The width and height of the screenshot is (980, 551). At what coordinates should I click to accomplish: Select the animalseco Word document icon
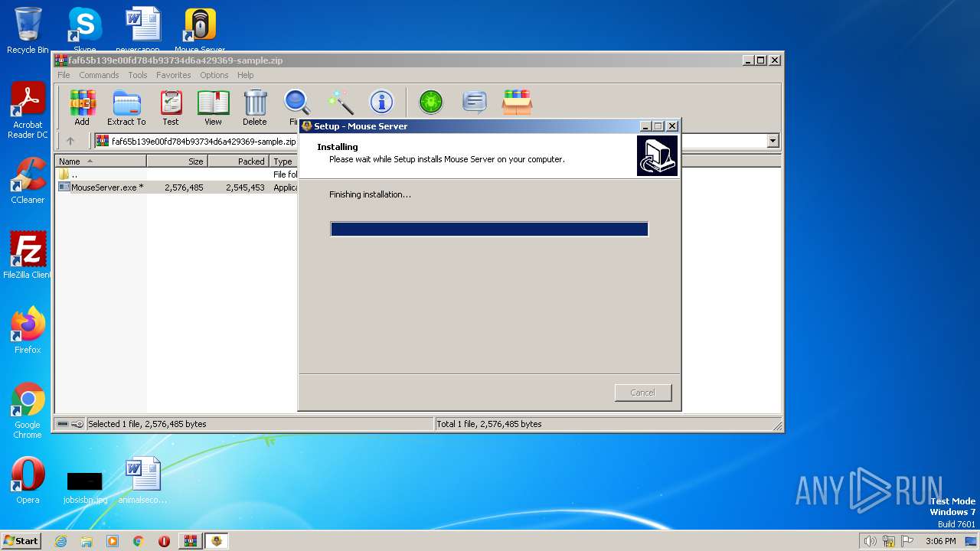[x=142, y=481]
